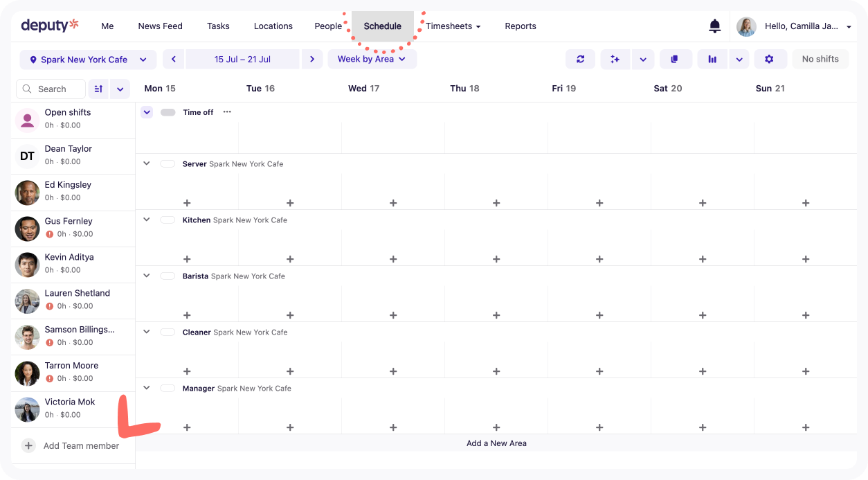868x480 pixels.
Task: Open the Week by Area view dropdown
Action: pyautogui.click(x=372, y=59)
